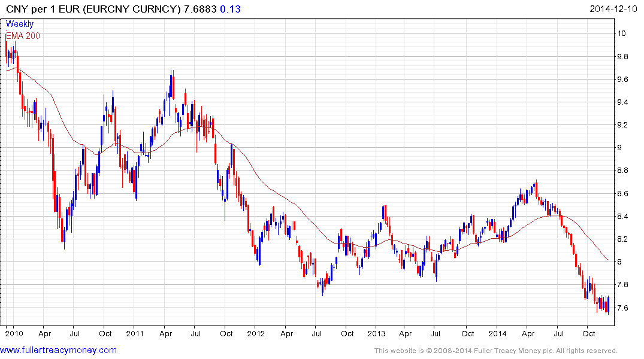Click the x-axis label 2010
644x359 pixels.
click(14, 333)
